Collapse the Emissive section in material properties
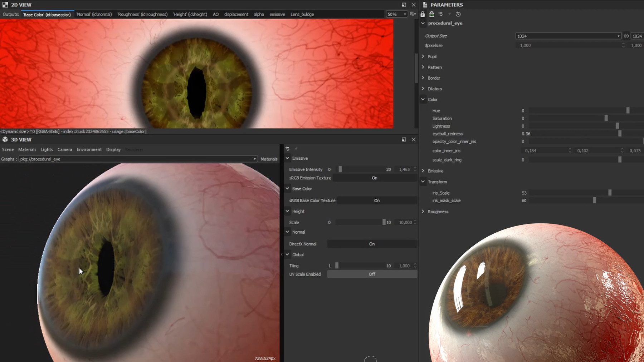This screenshot has height=362, width=644. (x=287, y=158)
